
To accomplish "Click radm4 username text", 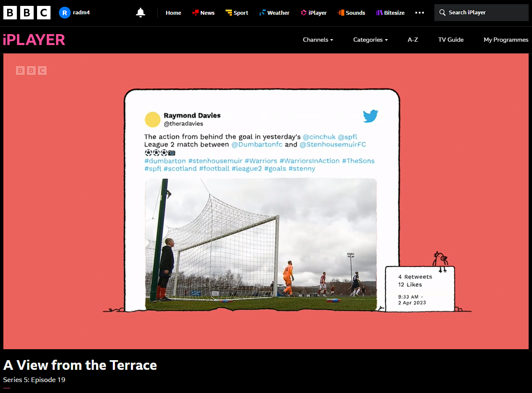I will [81, 12].
